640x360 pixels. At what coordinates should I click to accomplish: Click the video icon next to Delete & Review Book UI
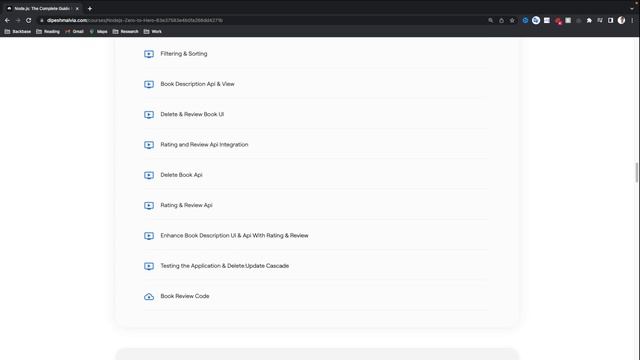[149, 114]
